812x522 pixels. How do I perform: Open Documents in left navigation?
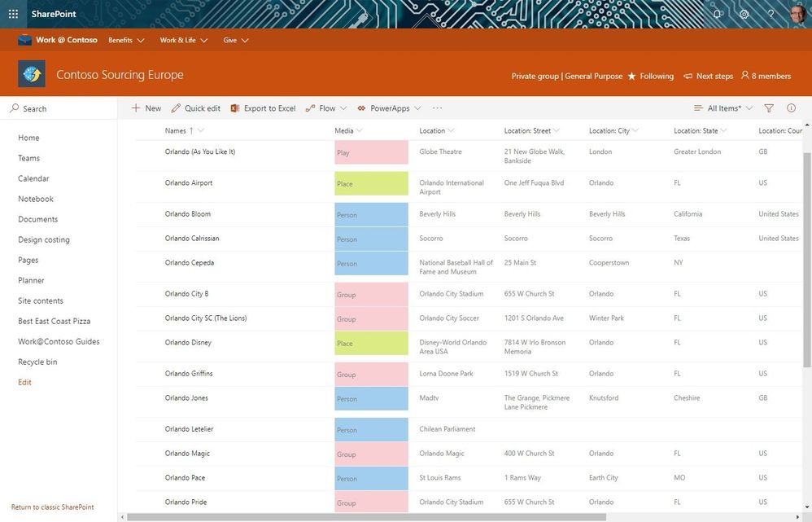[x=37, y=219]
